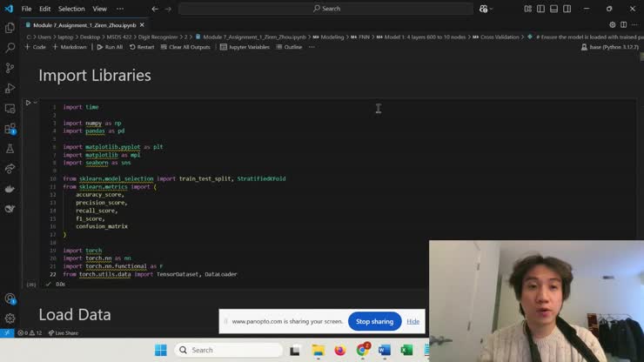
Task: Open the Accounts icon in activity bar
Action: [x=10, y=298]
